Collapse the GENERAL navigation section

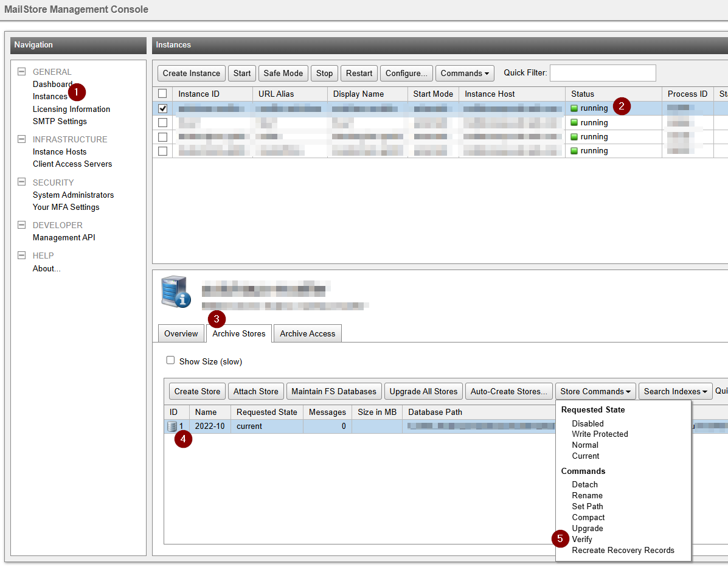(x=22, y=72)
